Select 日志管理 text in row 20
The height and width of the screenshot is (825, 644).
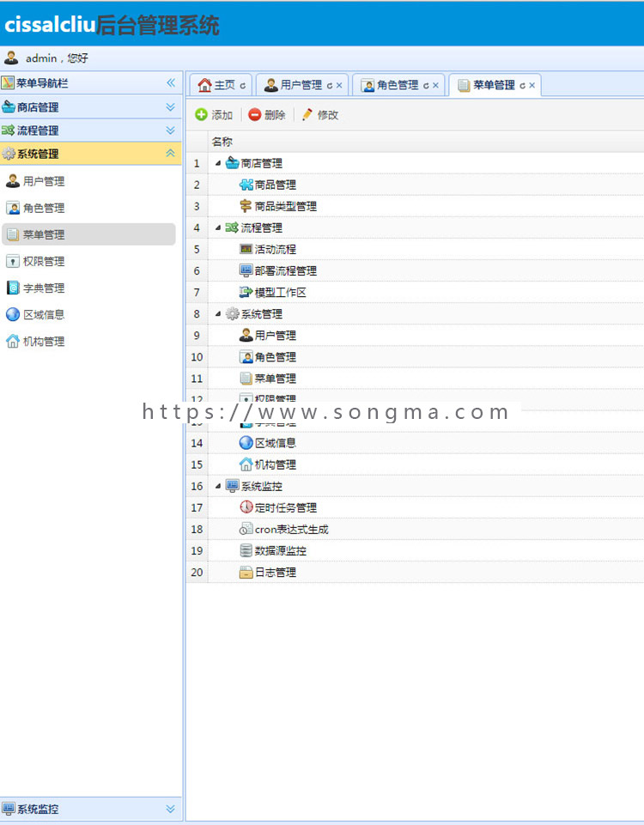275,572
